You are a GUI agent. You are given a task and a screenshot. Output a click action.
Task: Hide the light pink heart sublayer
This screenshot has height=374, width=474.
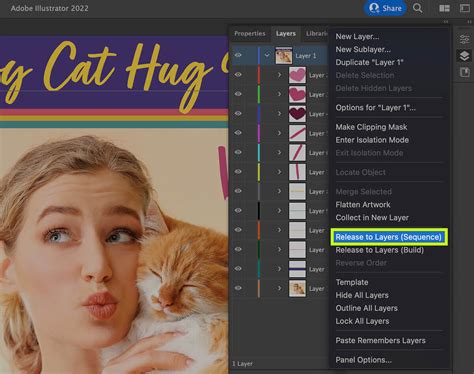pos(238,75)
